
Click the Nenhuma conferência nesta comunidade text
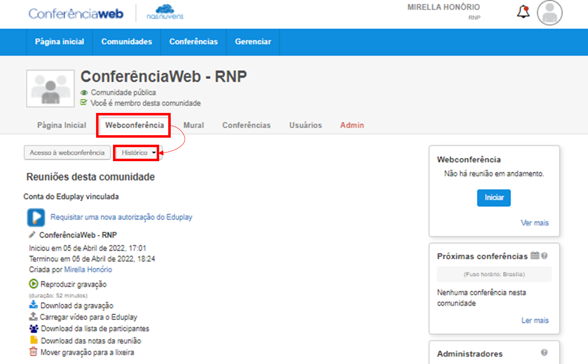coord(482,298)
